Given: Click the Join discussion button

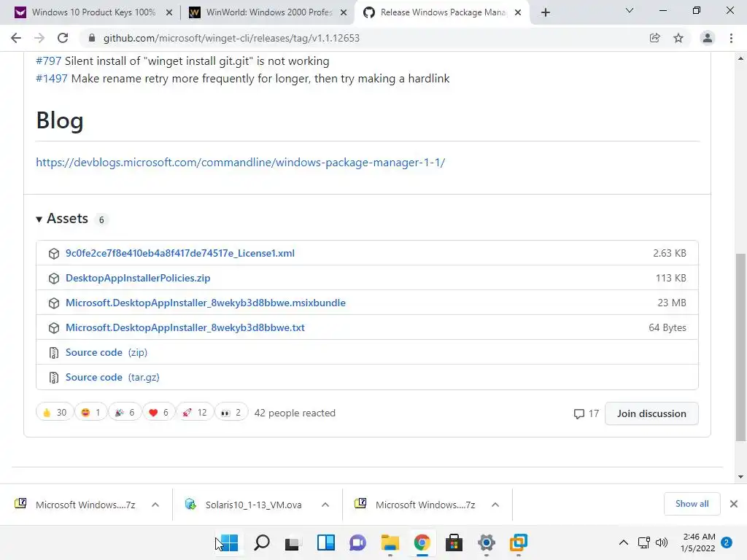Looking at the screenshot, I should (651, 413).
